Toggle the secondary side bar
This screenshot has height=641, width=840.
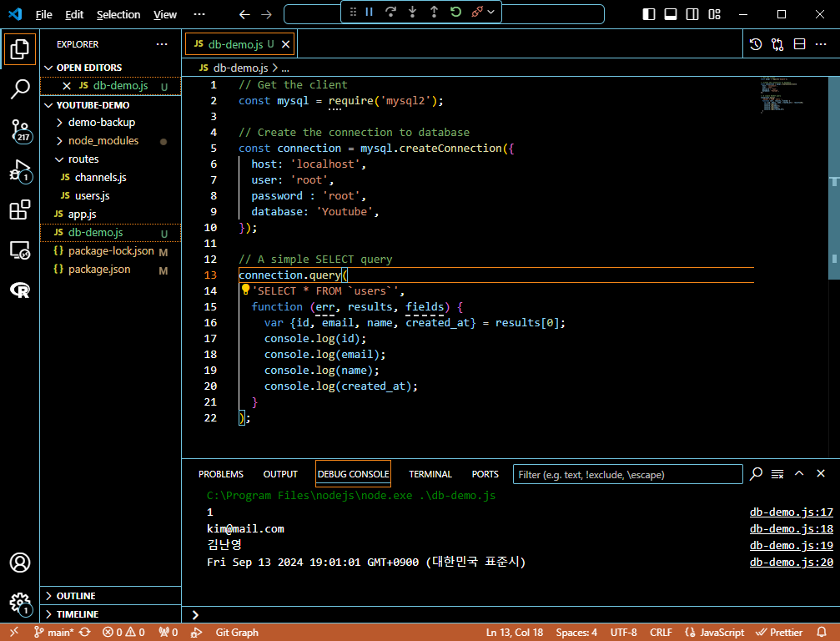click(x=692, y=14)
